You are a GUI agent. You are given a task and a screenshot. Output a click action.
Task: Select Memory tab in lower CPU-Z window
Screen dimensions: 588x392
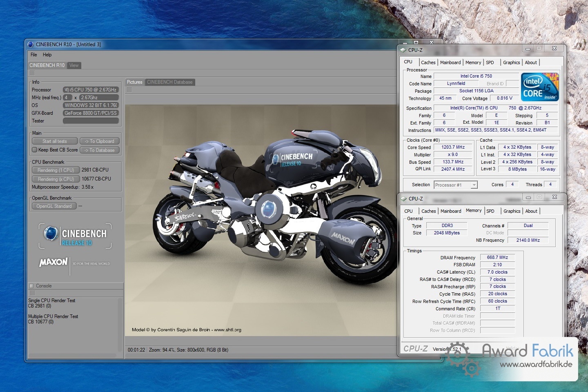474,211
